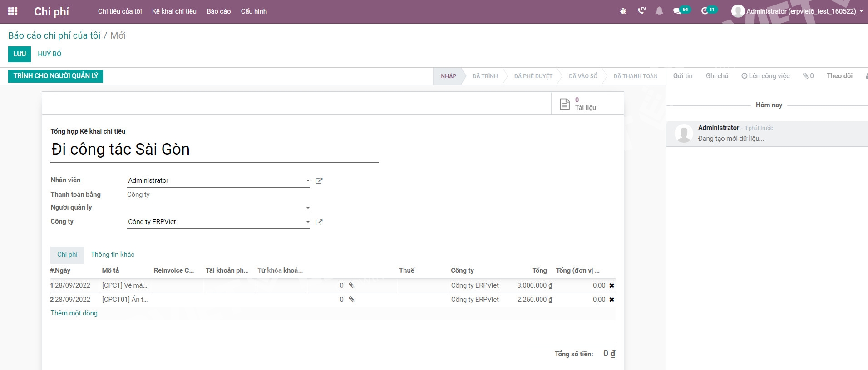Click the Ghi chú button in chatter

tap(717, 76)
